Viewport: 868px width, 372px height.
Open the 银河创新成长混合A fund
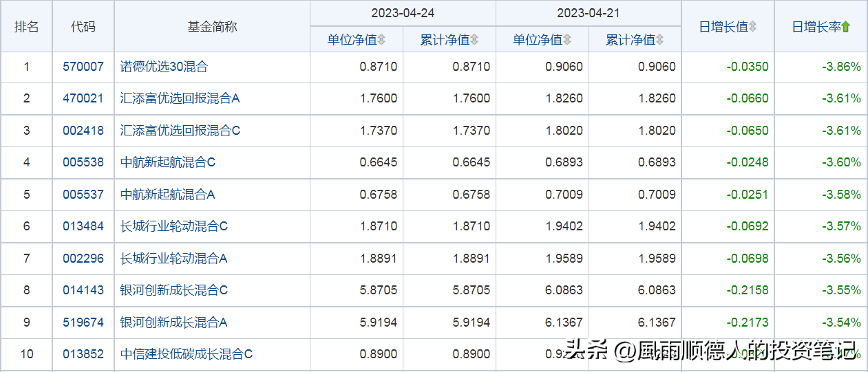174,322
